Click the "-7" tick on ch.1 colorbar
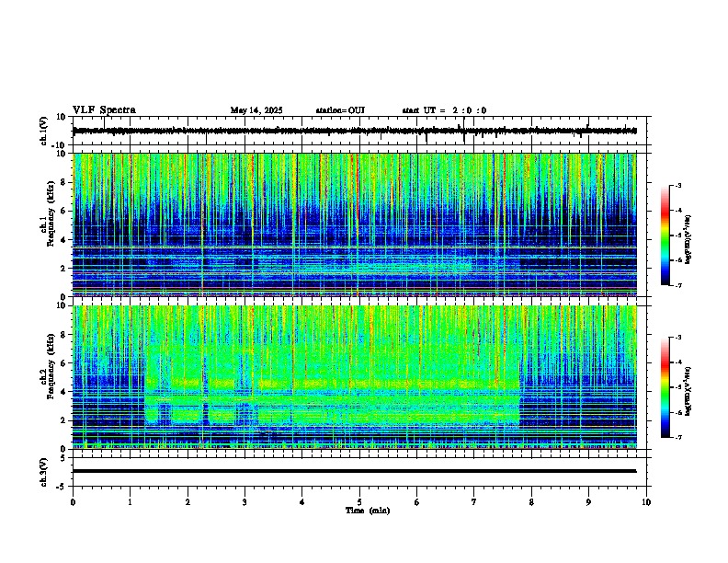The image size is (728, 563). click(677, 286)
